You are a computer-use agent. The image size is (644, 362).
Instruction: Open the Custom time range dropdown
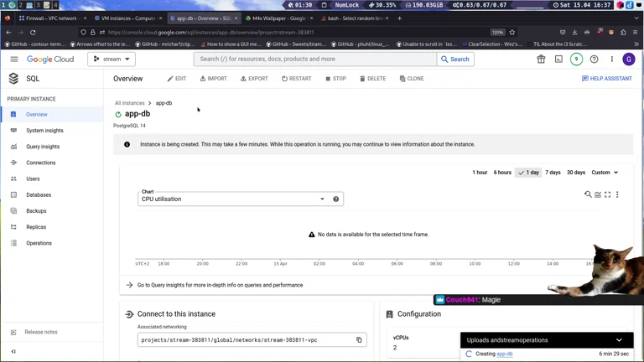pyautogui.click(x=605, y=173)
